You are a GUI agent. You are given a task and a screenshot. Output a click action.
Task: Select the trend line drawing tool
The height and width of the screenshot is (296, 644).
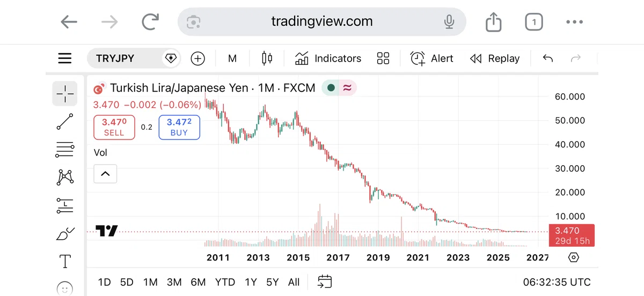65,122
